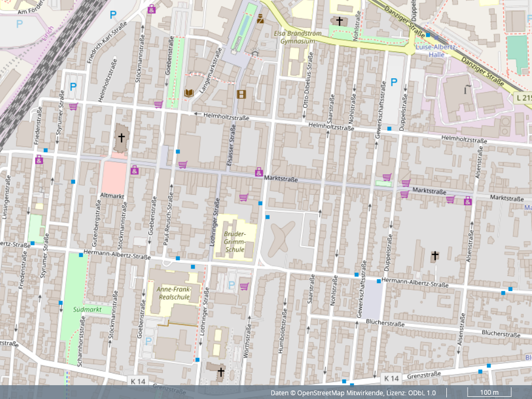
Task: Click the statue icon above Elsa-Brändström-Gymnasium
Action: pos(260,19)
